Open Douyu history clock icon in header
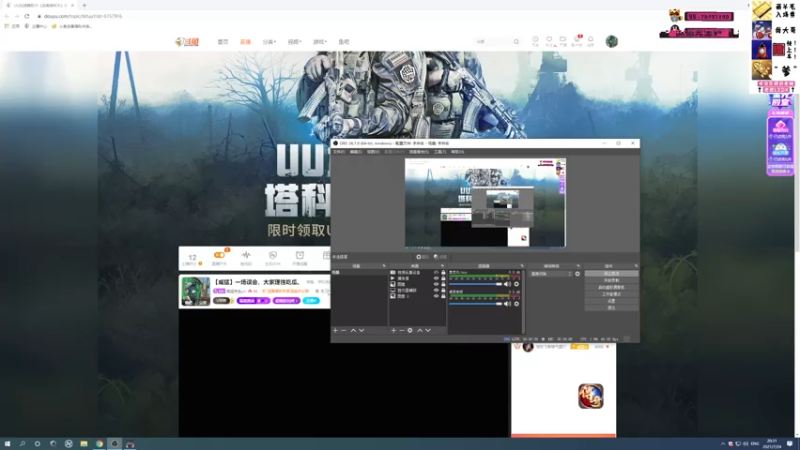 (535, 41)
